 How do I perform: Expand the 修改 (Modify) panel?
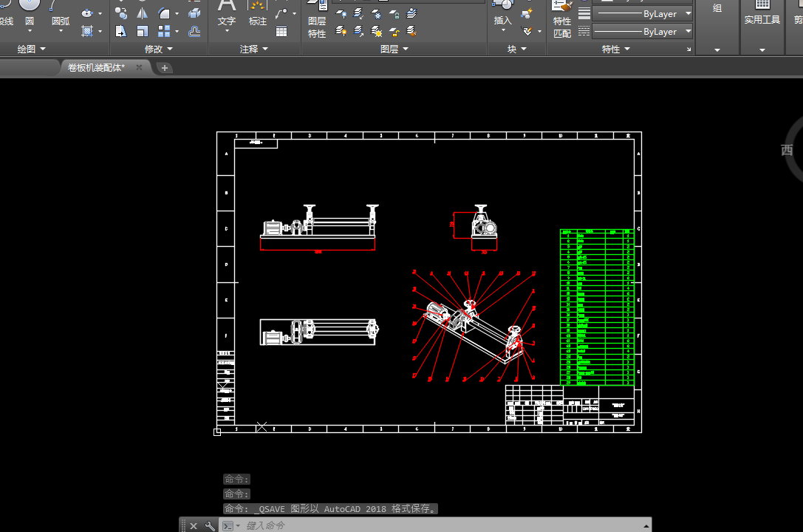click(159, 49)
